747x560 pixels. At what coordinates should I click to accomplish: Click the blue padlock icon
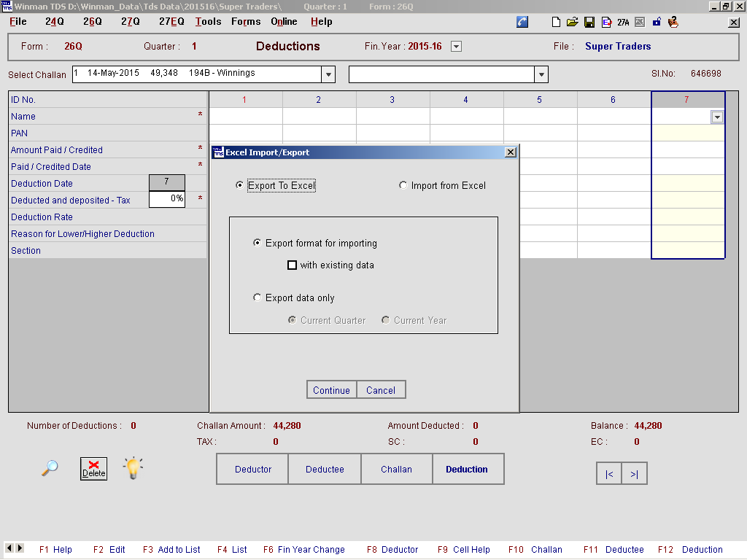point(657,22)
